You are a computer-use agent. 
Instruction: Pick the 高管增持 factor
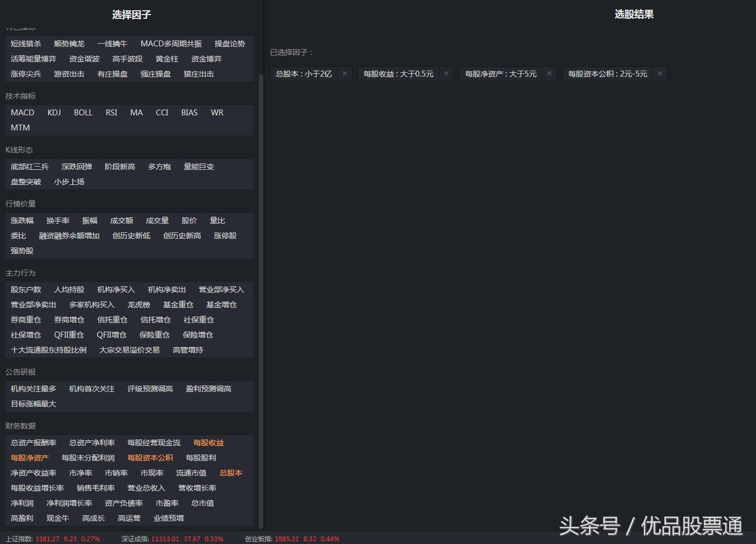click(187, 349)
